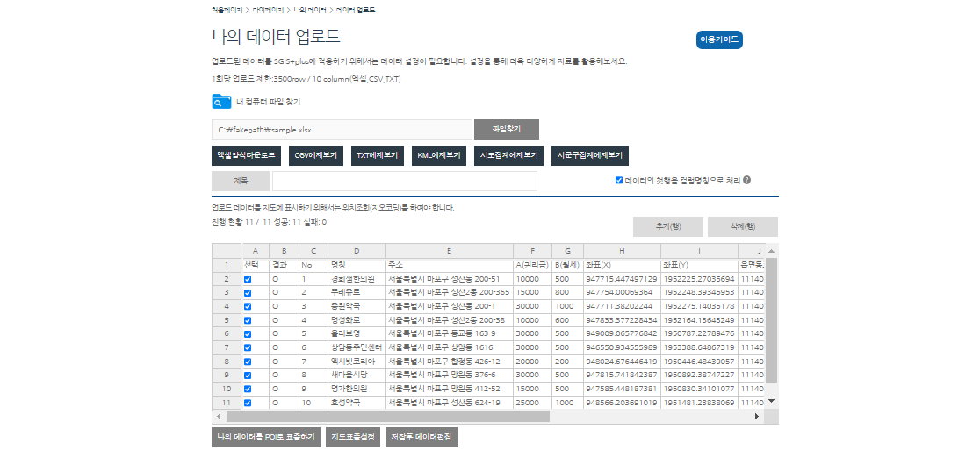
Task: Click the 제목 title input field
Action: pyautogui.click(x=404, y=181)
